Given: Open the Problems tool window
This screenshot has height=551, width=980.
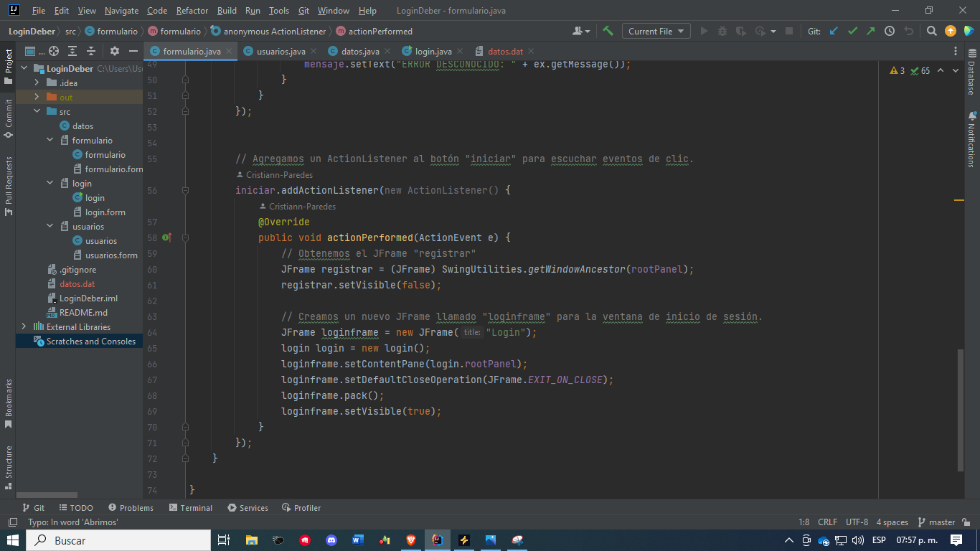Looking at the screenshot, I should 131,507.
